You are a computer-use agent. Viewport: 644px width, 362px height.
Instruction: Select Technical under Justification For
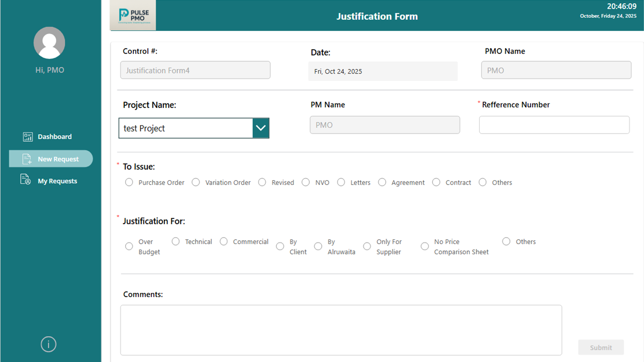point(175,241)
